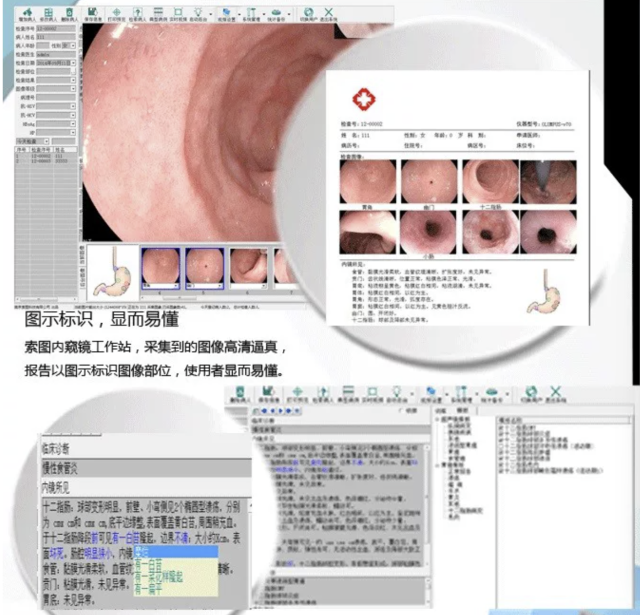
Task: Open the 今天检查 filter dropdown
Action: (46, 141)
